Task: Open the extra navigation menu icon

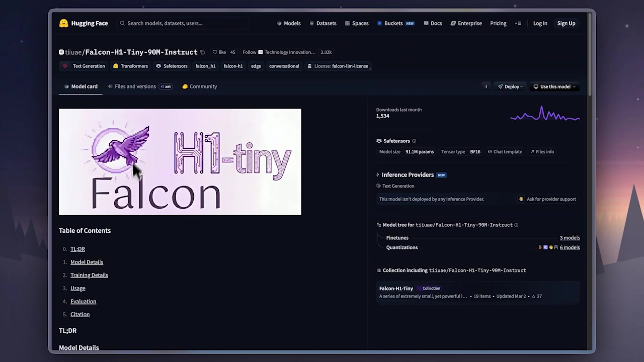Action: point(518,23)
